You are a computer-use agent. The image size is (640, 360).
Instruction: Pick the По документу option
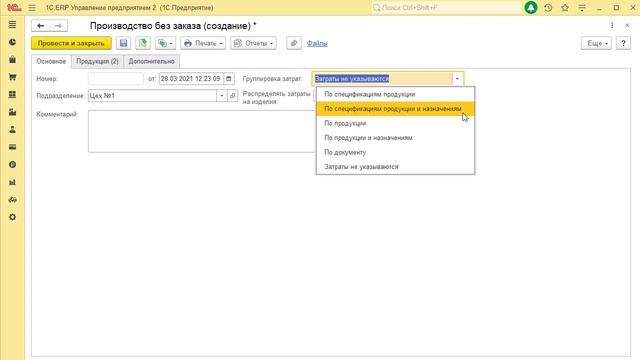395,152
